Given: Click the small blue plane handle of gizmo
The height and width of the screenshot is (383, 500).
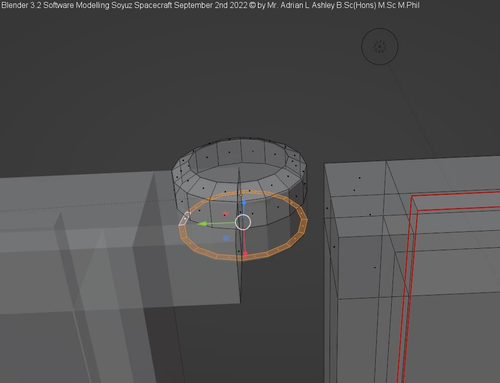Looking at the screenshot, I should (226, 238).
